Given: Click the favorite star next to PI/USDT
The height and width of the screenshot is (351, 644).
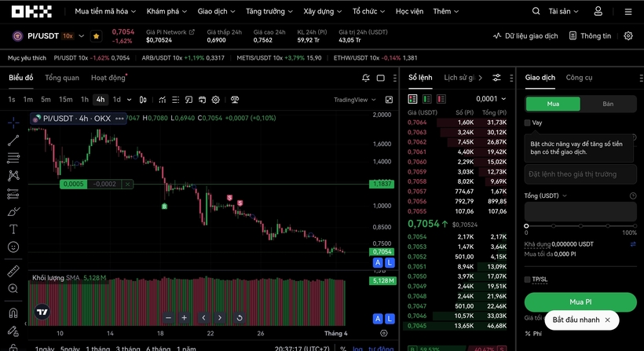Looking at the screenshot, I should (x=96, y=36).
